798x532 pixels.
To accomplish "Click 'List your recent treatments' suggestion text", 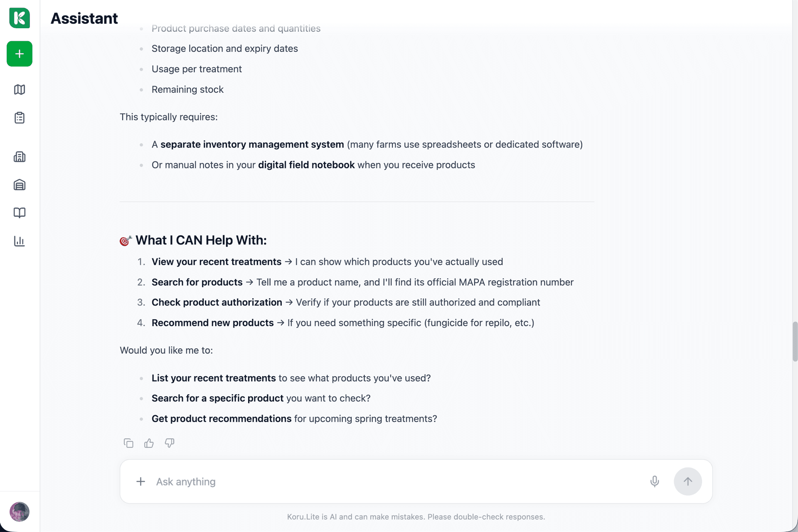I will 214,378.
